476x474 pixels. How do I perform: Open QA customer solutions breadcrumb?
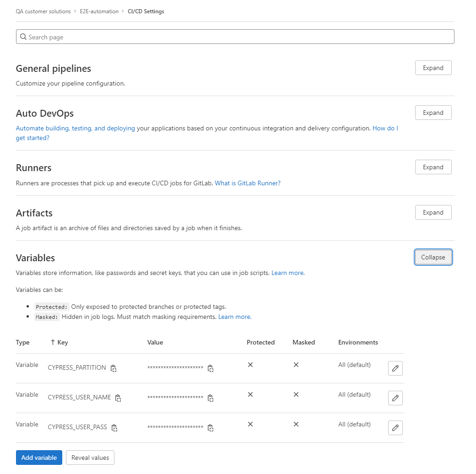[43, 11]
